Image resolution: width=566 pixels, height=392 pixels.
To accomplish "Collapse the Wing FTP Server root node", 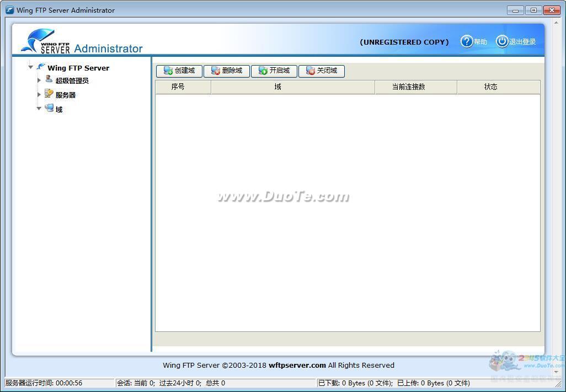I will pyautogui.click(x=31, y=67).
